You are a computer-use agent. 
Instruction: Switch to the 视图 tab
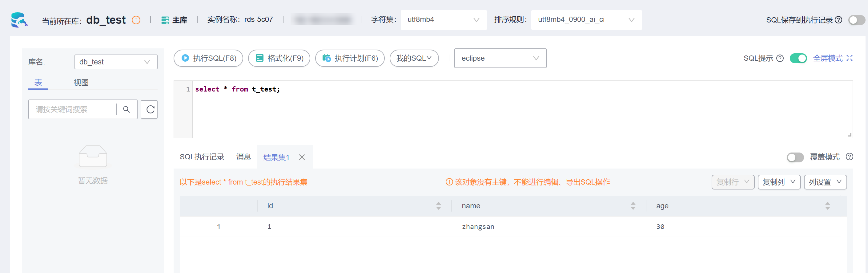[x=81, y=83]
